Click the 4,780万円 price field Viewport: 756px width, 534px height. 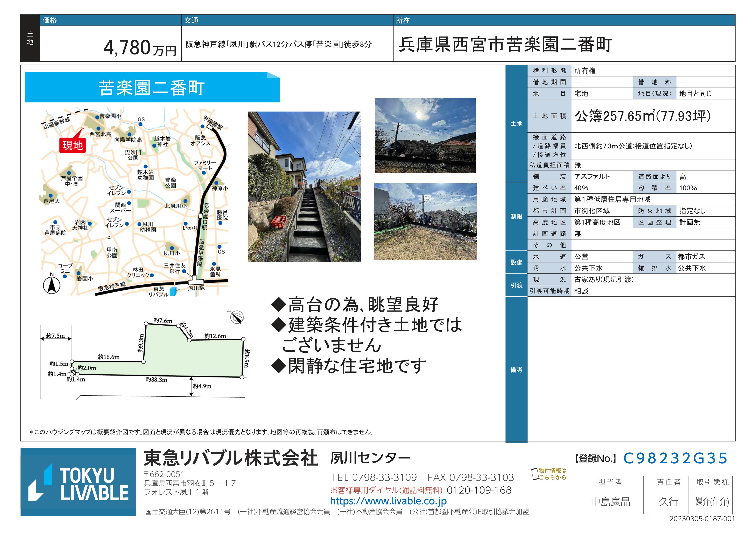point(140,48)
